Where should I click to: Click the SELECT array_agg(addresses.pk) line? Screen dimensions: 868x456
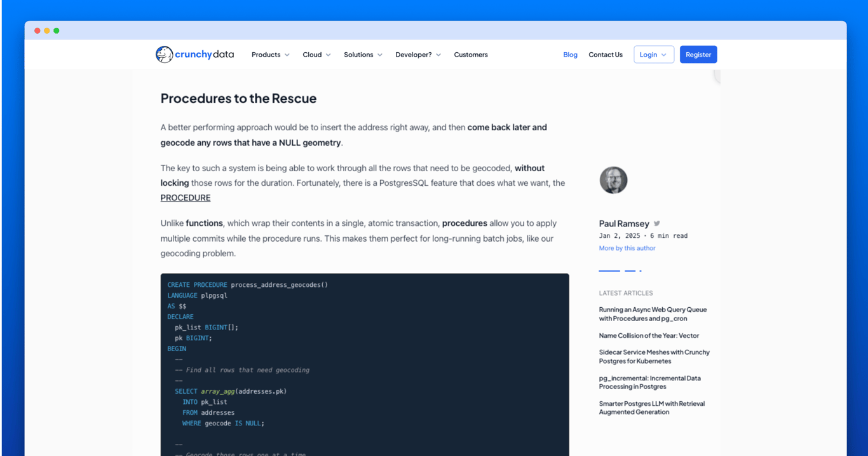[231, 391]
